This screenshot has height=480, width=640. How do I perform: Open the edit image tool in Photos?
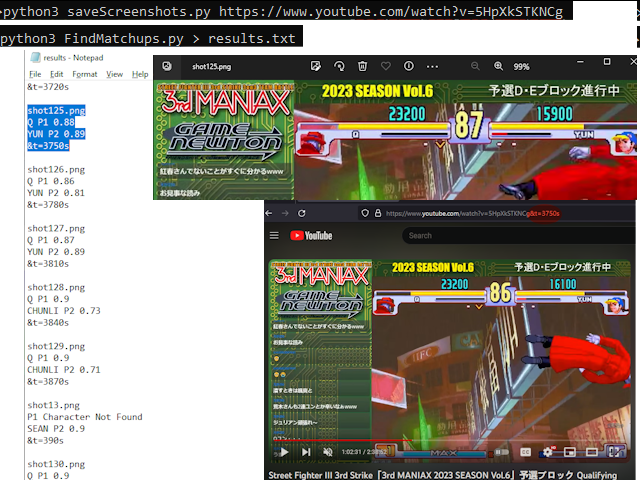pos(316,66)
